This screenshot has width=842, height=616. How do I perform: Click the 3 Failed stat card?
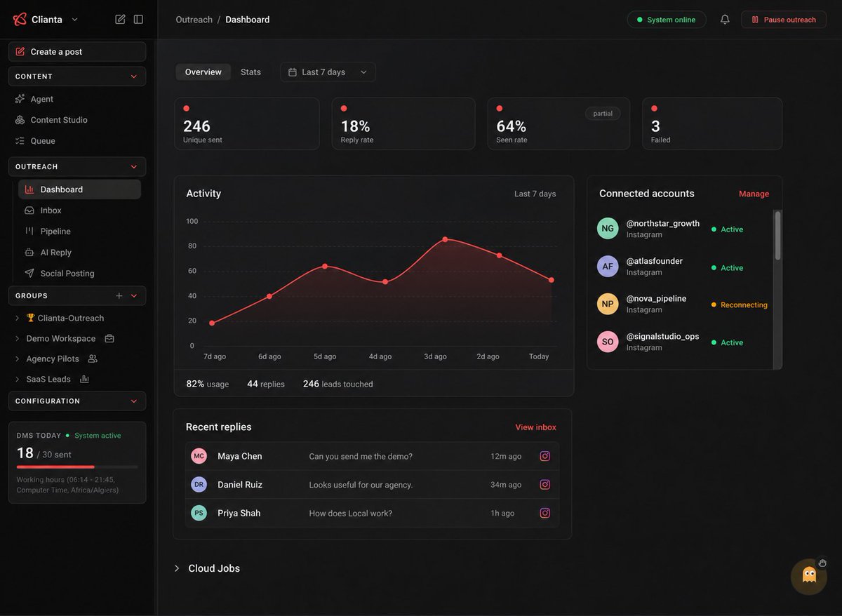pos(712,123)
